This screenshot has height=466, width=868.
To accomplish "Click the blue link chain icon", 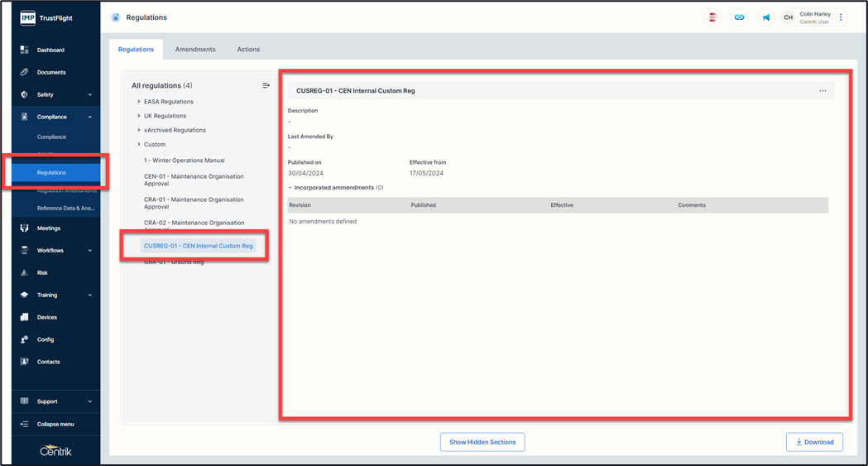I will pyautogui.click(x=740, y=17).
